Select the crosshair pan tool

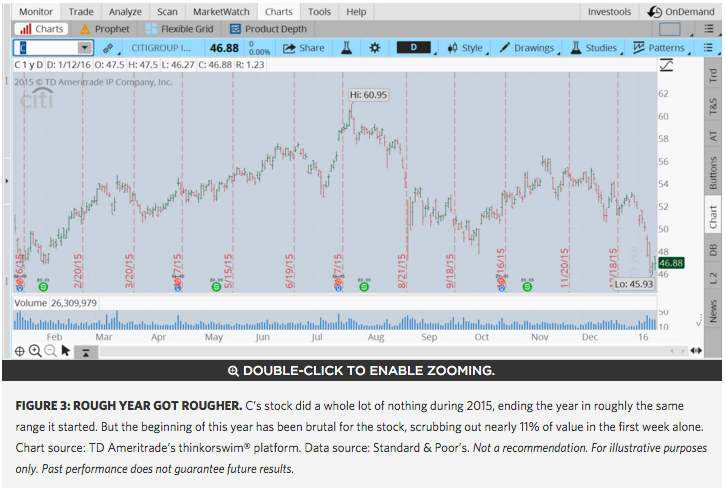[x=19, y=352]
